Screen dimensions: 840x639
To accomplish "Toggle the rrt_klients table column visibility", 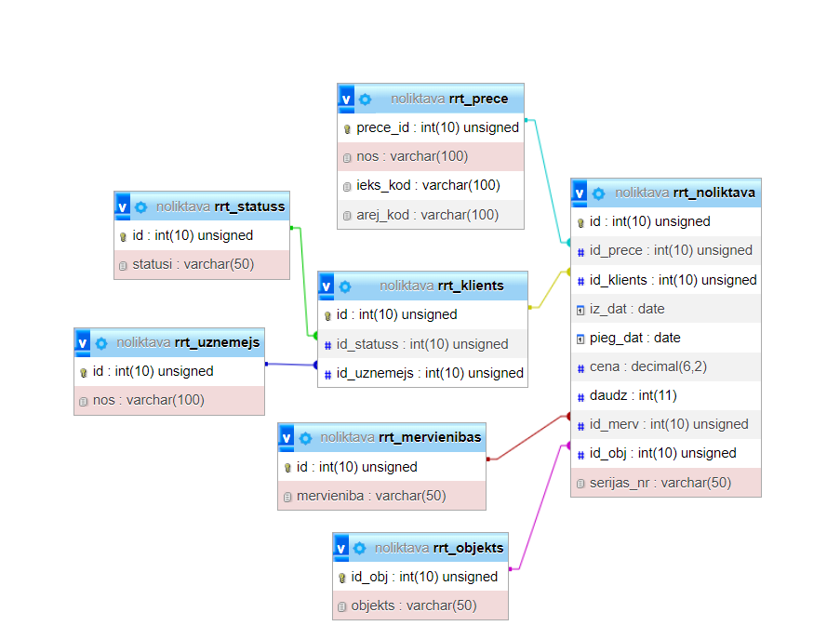I will point(327,286).
